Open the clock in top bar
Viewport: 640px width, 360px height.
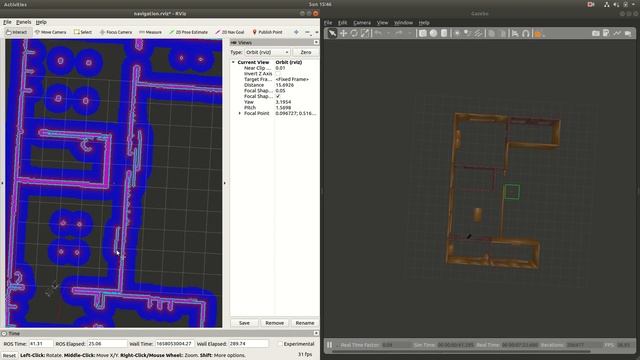[320, 4]
